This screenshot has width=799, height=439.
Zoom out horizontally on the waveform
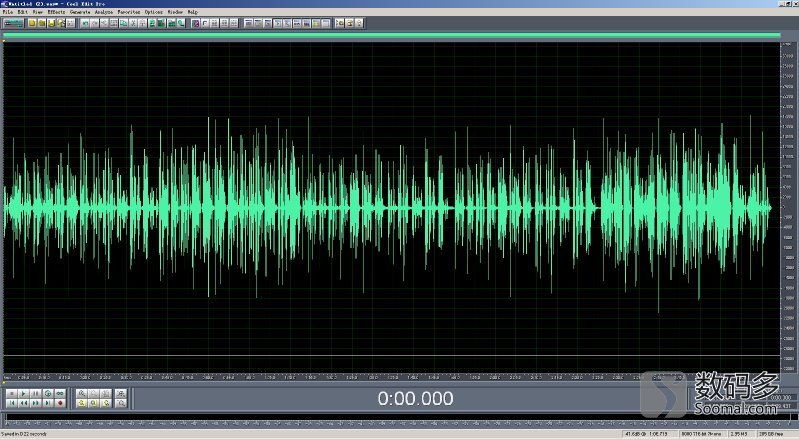[94, 394]
